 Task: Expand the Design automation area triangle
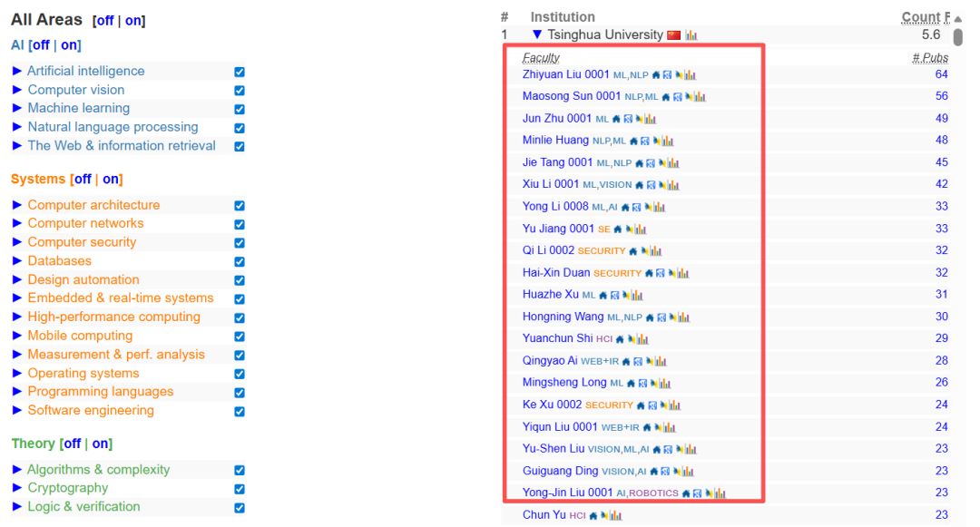coord(17,279)
